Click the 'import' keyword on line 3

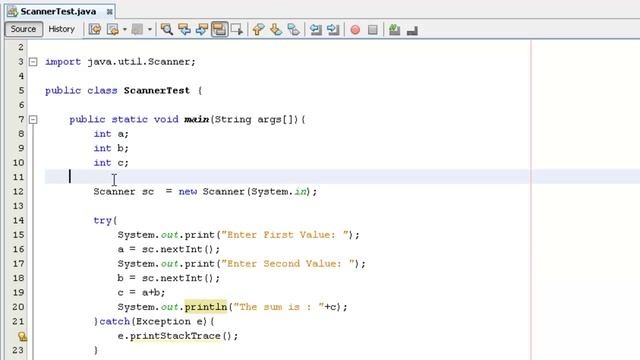coord(63,62)
